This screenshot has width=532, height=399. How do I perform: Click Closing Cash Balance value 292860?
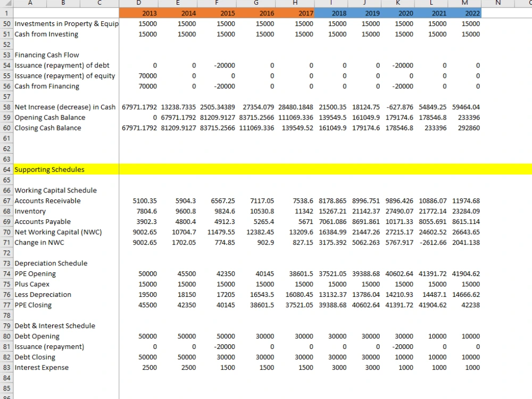click(x=469, y=128)
